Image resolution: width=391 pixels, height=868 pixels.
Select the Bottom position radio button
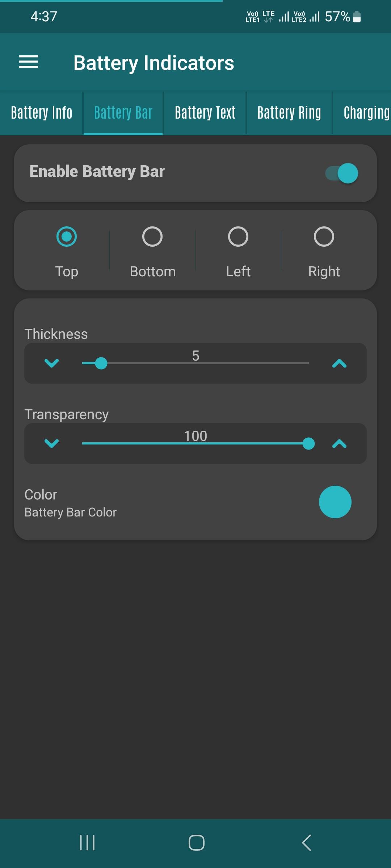click(152, 237)
